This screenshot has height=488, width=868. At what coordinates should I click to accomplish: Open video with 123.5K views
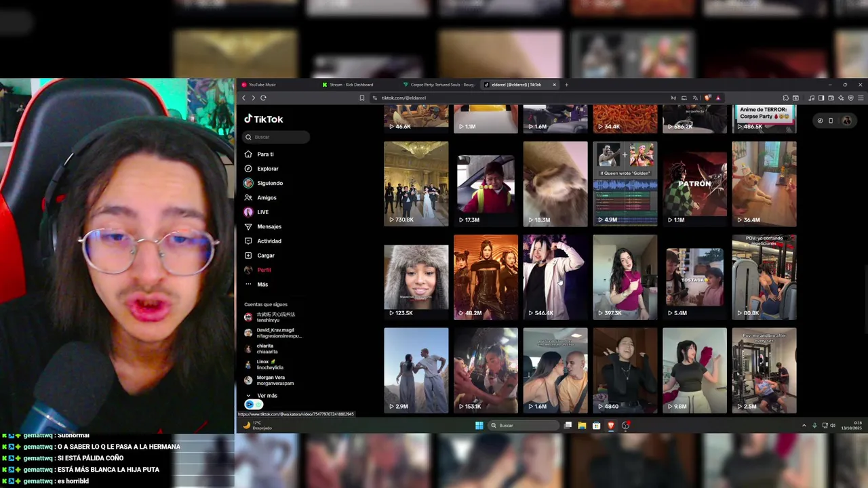pos(416,277)
